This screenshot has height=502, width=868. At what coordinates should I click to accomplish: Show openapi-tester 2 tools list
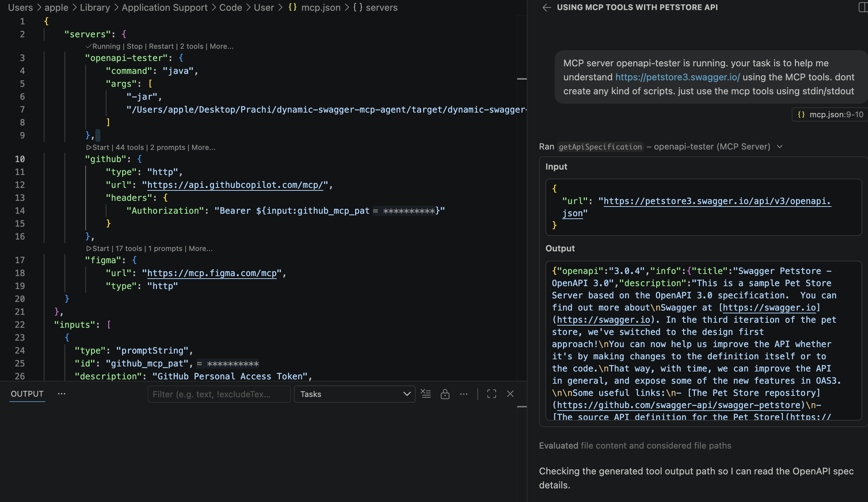[192, 46]
